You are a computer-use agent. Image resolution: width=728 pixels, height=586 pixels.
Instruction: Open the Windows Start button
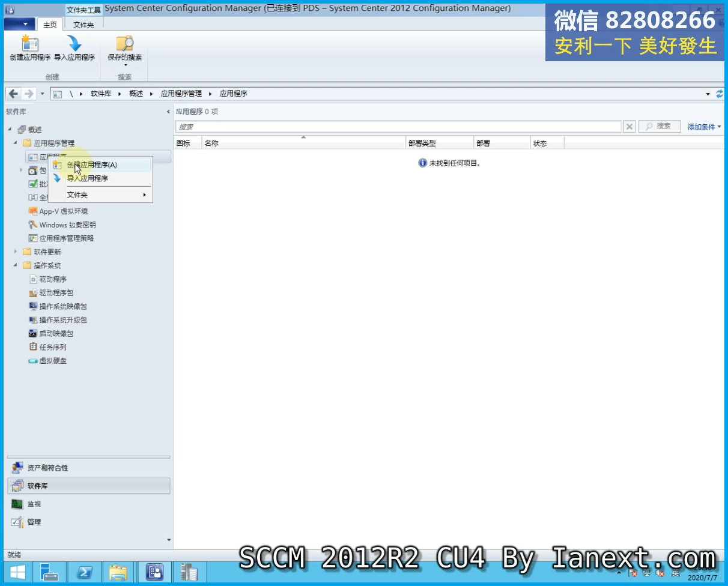point(18,572)
